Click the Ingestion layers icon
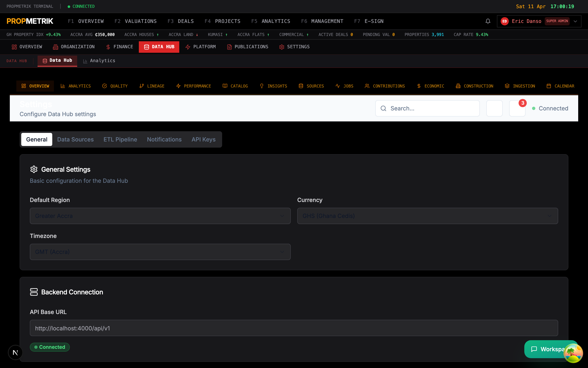 click(x=507, y=86)
